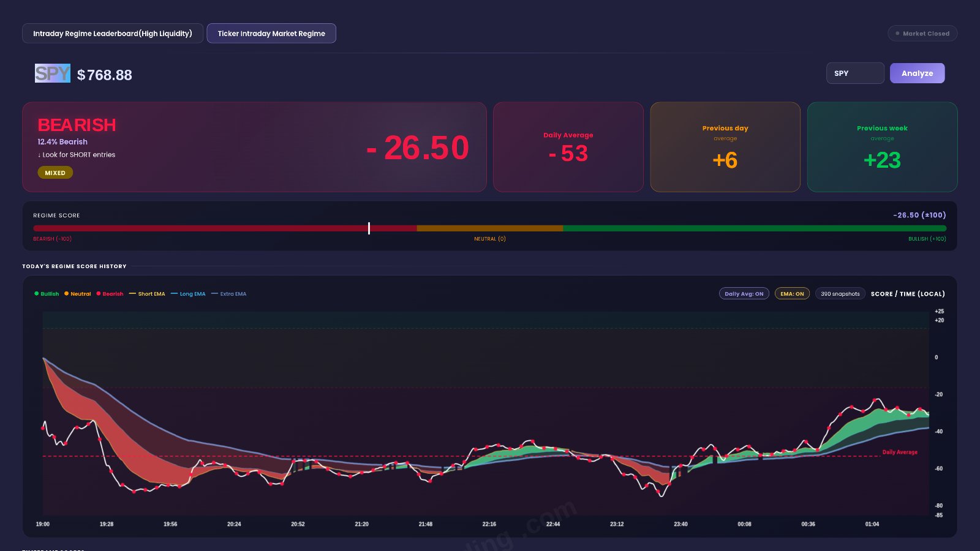Click the Neutral legend dot
Screen dimensions: 980x551
pos(66,294)
